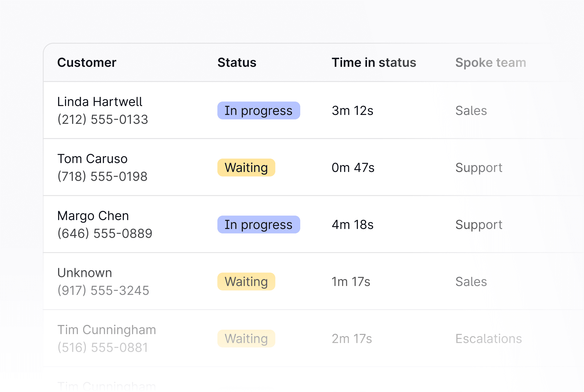Click Unknown caller's Waiting badge
Image resolution: width=584 pixels, height=392 pixels.
[246, 282]
